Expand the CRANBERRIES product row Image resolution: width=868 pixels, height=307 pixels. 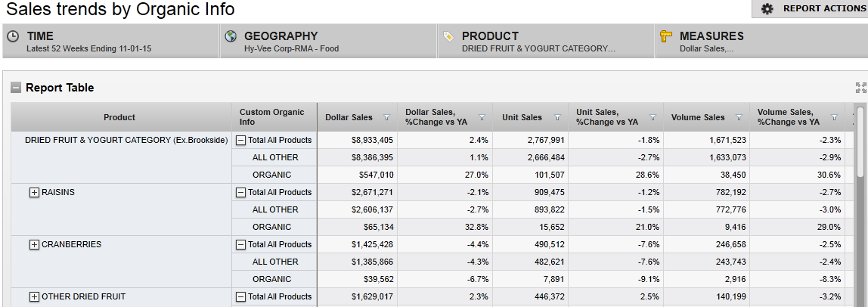(x=34, y=244)
